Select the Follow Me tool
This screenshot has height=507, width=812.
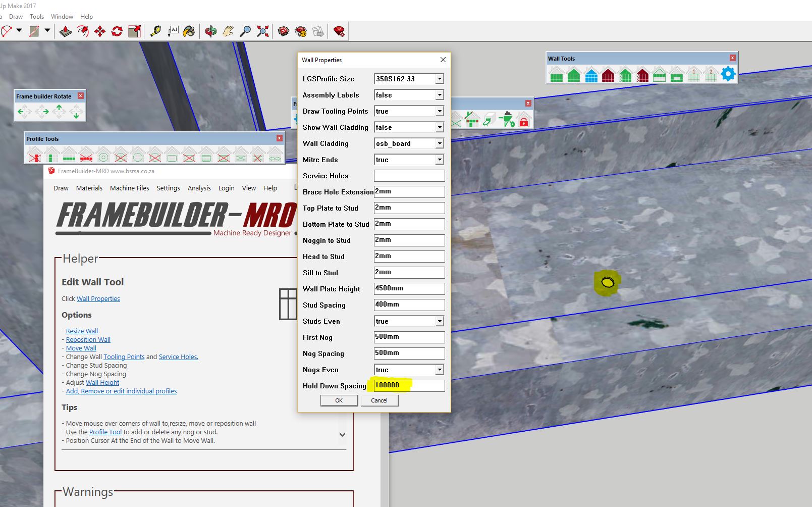pyautogui.click(x=83, y=31)
